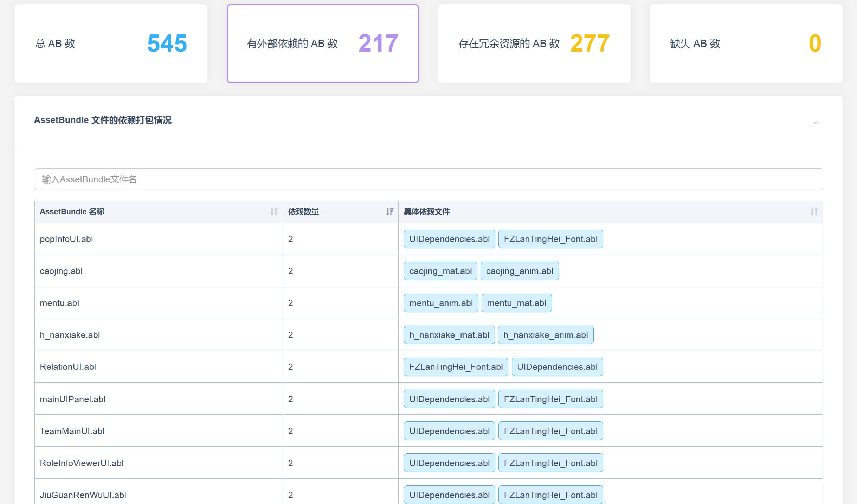This screenshot has height=504, width=857.
Task: Click h_nanxiake_mat.abl dependency tag
Action: 449,335
